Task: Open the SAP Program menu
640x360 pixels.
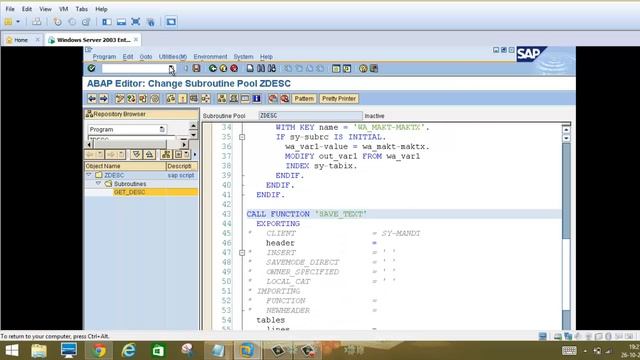Action: coord(104,57)
